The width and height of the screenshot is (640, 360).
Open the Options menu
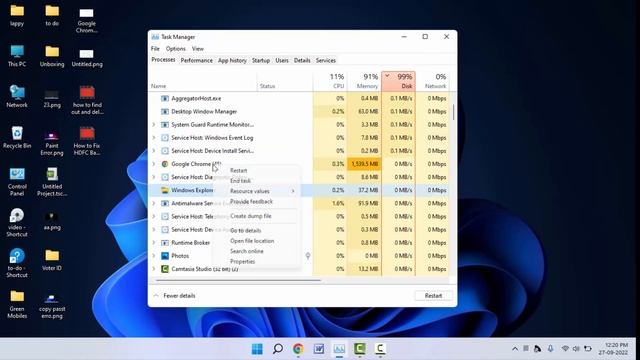176,49
